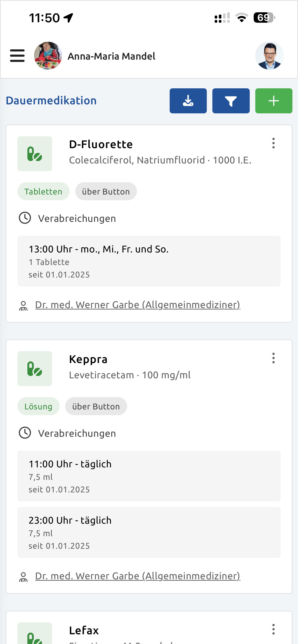Open the hamburger navigation menu
298x644 pixels.
click(x=17, y=55)
